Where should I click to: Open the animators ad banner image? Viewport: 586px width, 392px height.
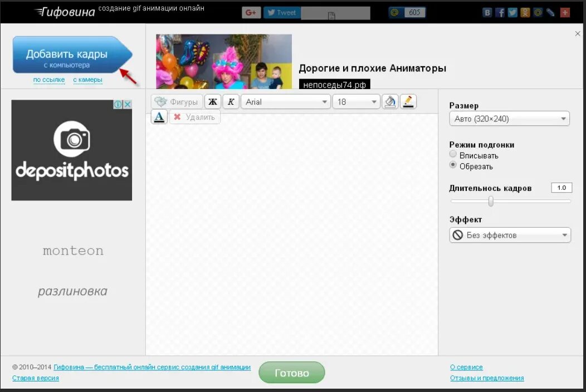click(224, 61)
